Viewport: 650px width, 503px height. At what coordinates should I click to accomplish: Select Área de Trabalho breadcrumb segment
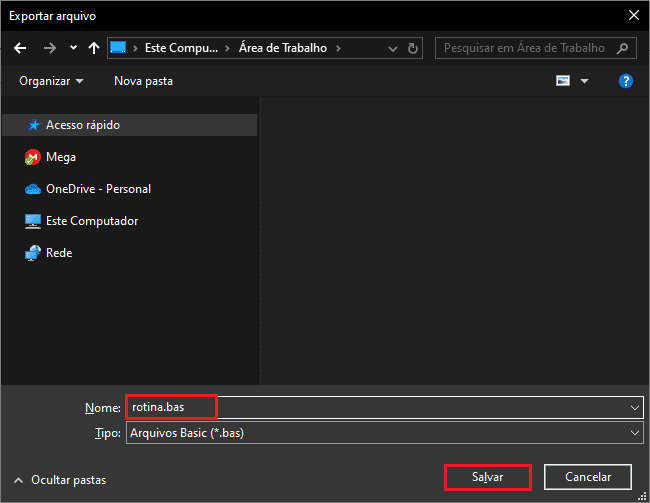[x=283, y=48]
